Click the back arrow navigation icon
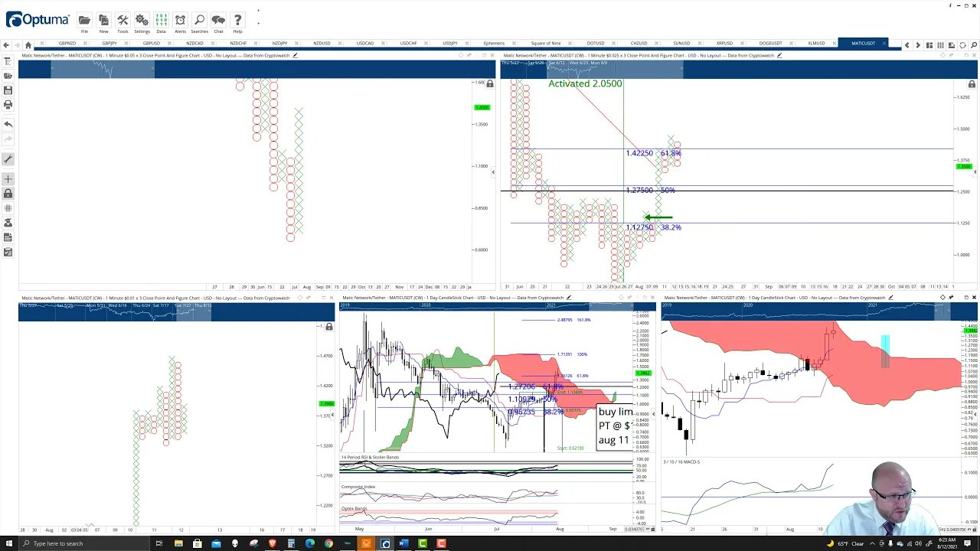The width and height of the screenshot is (980, 551). [x=7, y=44]
